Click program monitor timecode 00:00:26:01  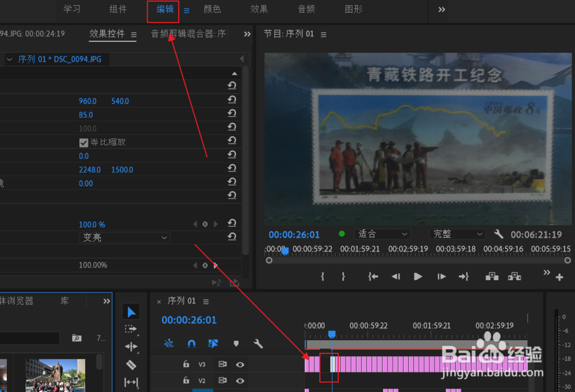294,235
